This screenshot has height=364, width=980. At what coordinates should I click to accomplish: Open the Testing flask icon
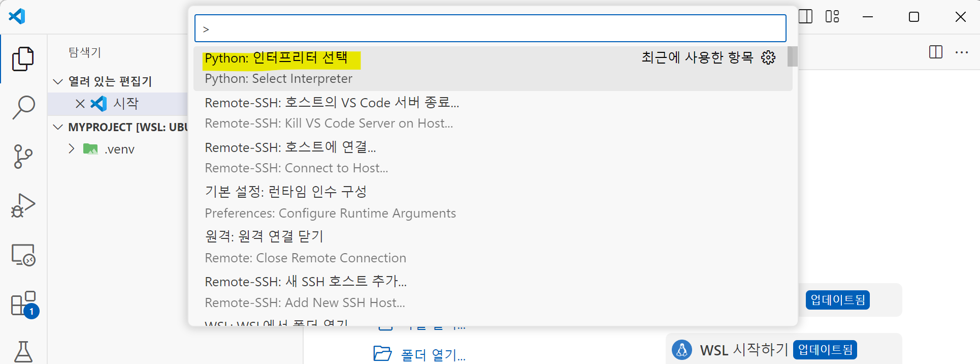(x=23, y=351)
